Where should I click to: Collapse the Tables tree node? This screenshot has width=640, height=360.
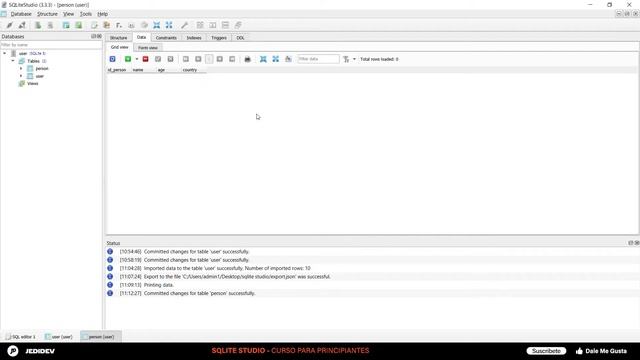[13, 61]
